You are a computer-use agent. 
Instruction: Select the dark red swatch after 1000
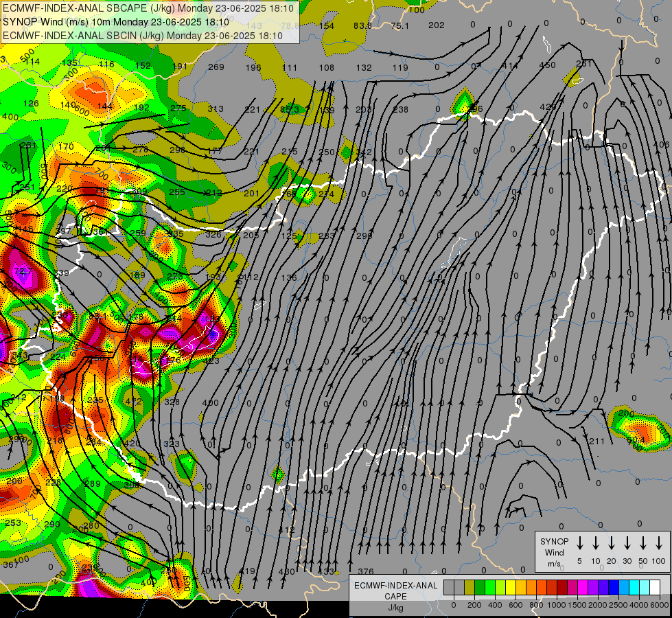coord(562,588)
